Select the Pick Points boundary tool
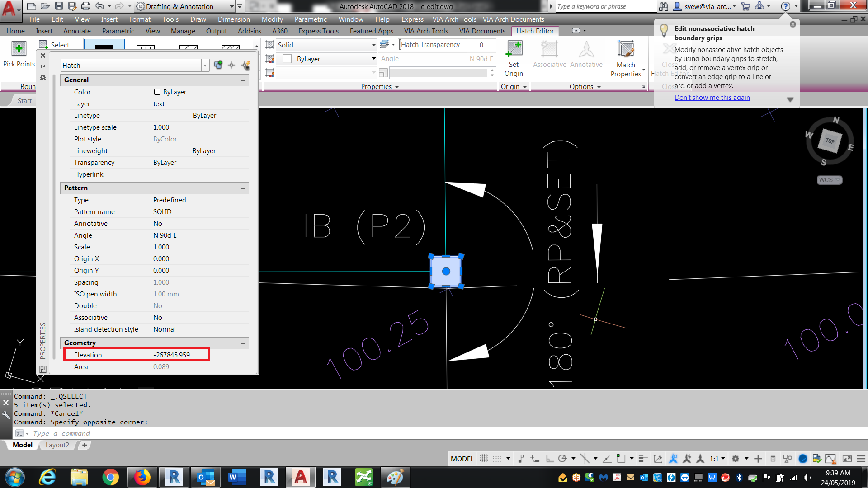The height and width of the screenshot is (488, 868). pos(18,54)
